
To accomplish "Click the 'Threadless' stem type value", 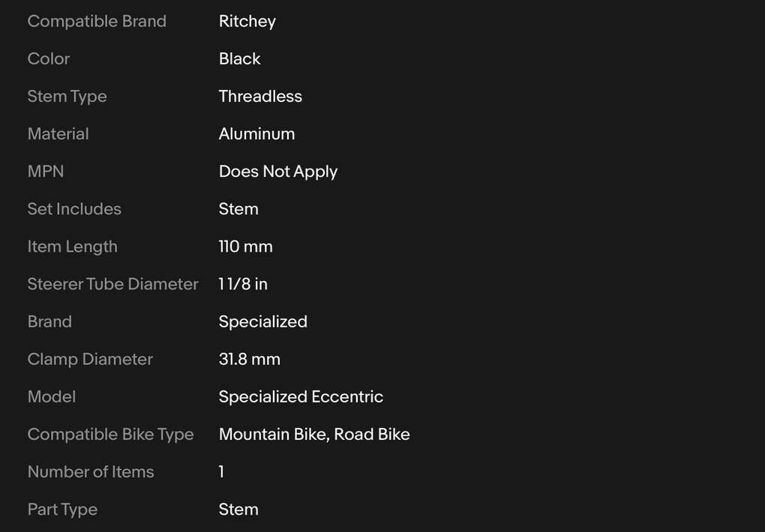I will pyautogui.click(x=260, y=97).
